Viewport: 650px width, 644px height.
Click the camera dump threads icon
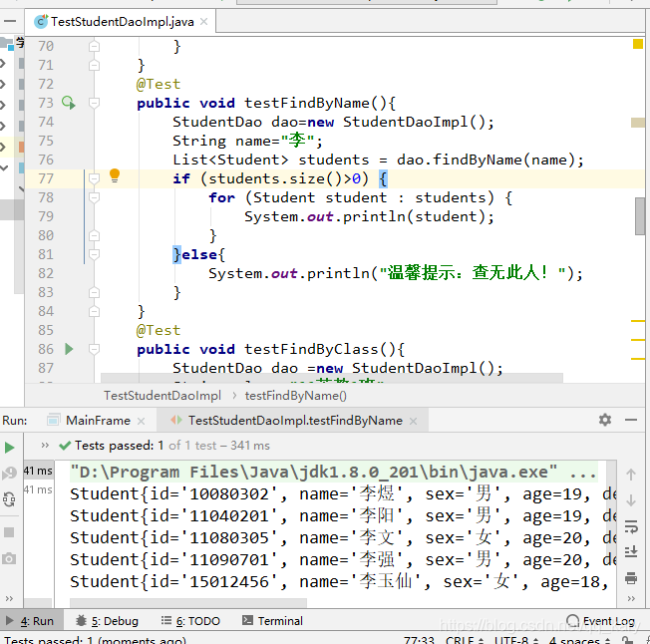tap(9, 558)
